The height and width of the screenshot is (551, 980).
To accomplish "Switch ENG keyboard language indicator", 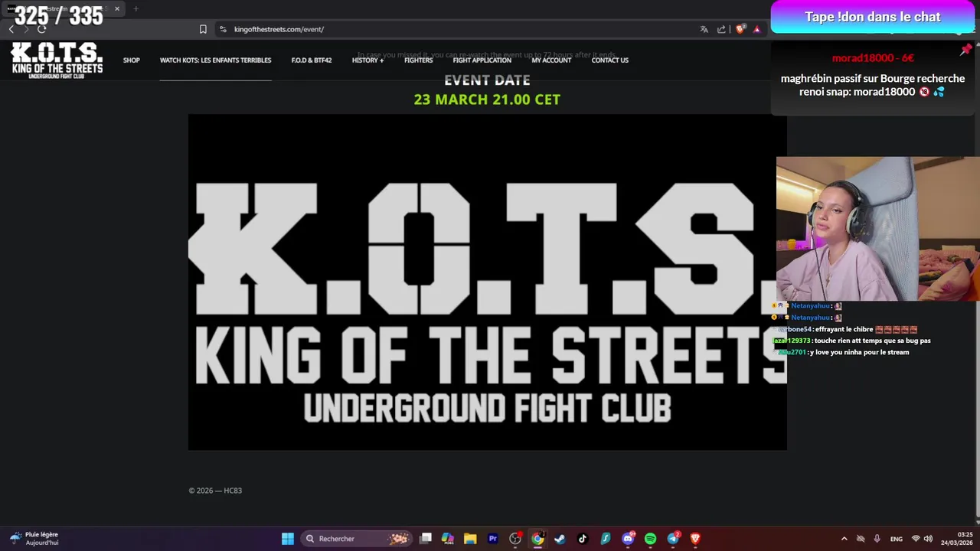I will 896,539.
